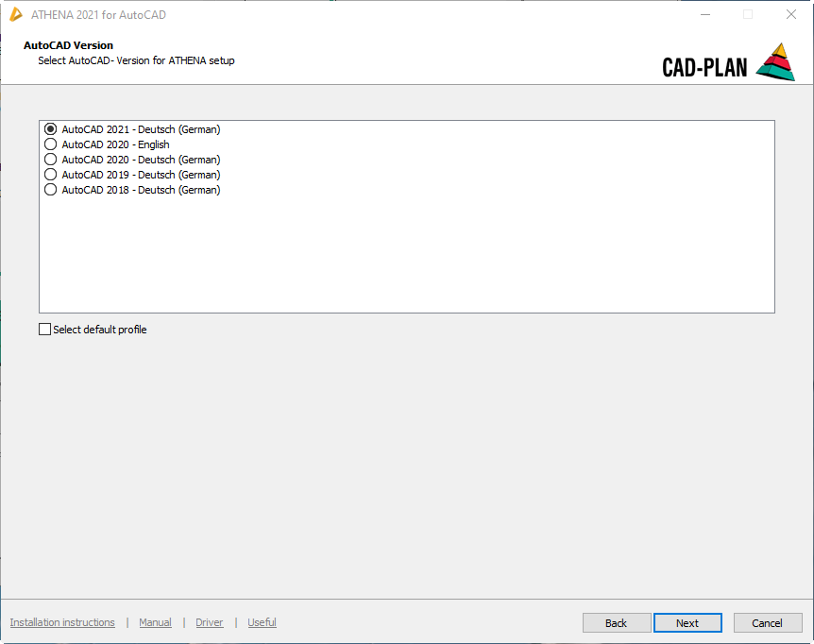Follow the Driver link
Screen dimensions: 814x644
click(x=209, y=622)
